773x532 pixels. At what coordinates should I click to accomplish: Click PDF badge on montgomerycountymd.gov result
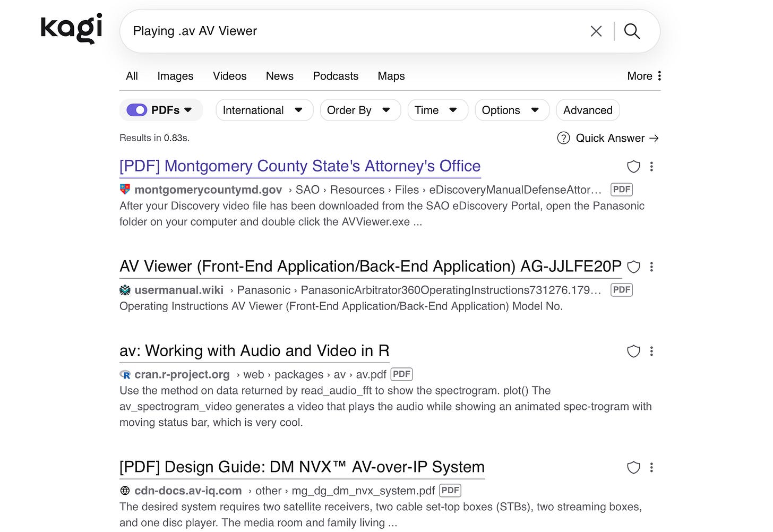click(x=622, y=189)
